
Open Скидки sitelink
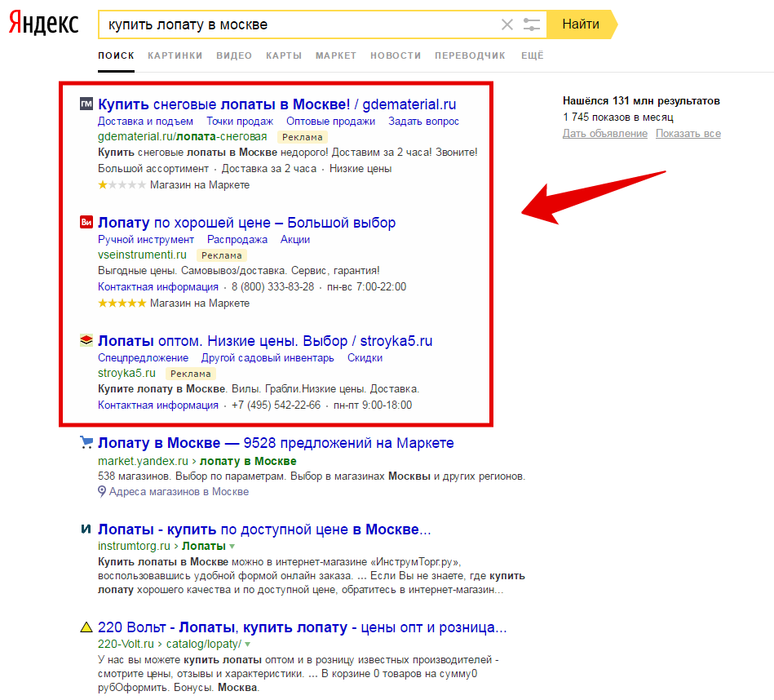click(x=365, y=357)
